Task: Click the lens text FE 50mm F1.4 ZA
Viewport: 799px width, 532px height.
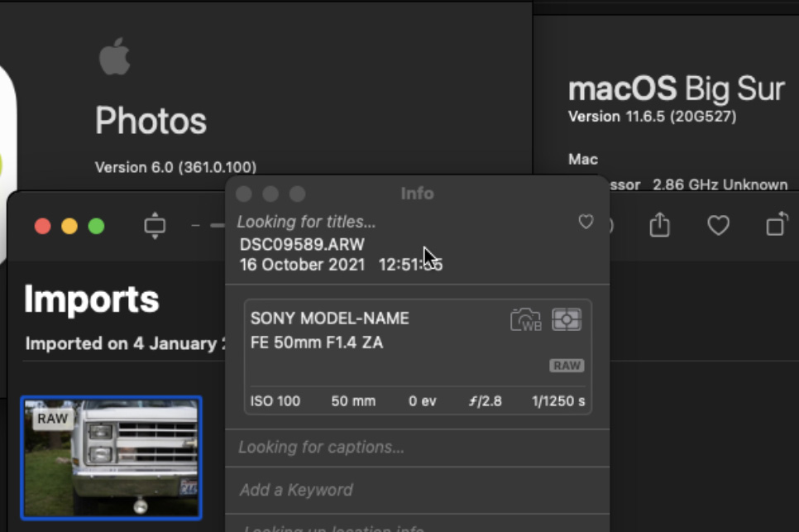Action: click(317, 343)
